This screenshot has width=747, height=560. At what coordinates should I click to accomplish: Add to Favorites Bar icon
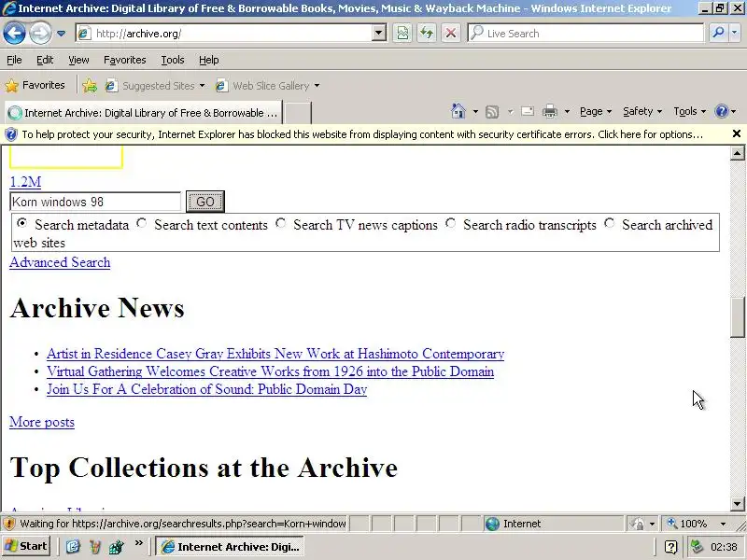point(90,86)
